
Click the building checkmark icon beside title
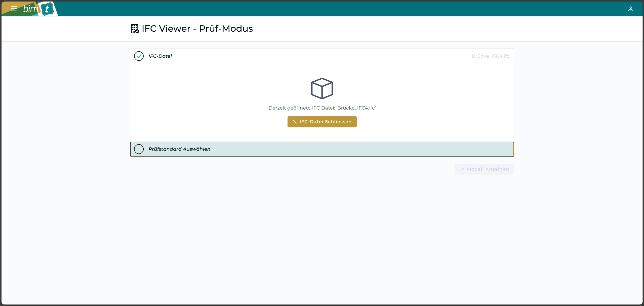135,29
